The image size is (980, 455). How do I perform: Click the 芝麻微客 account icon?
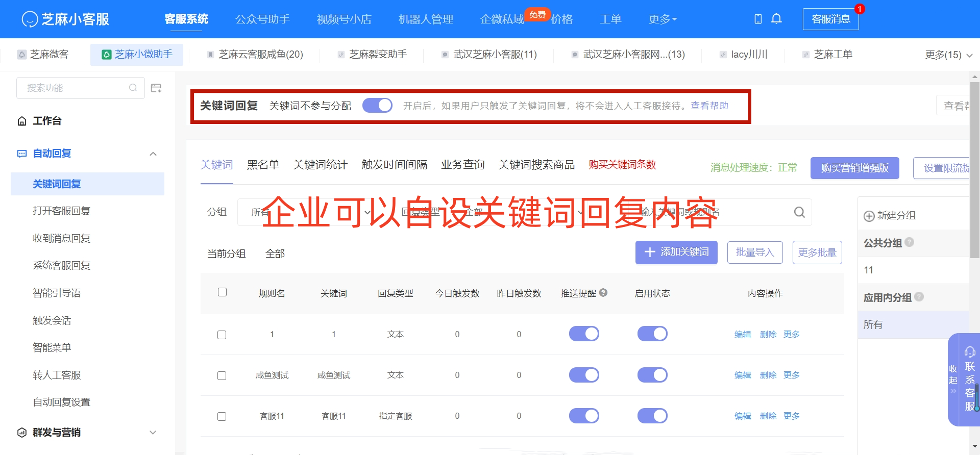(x=22, y=55)
